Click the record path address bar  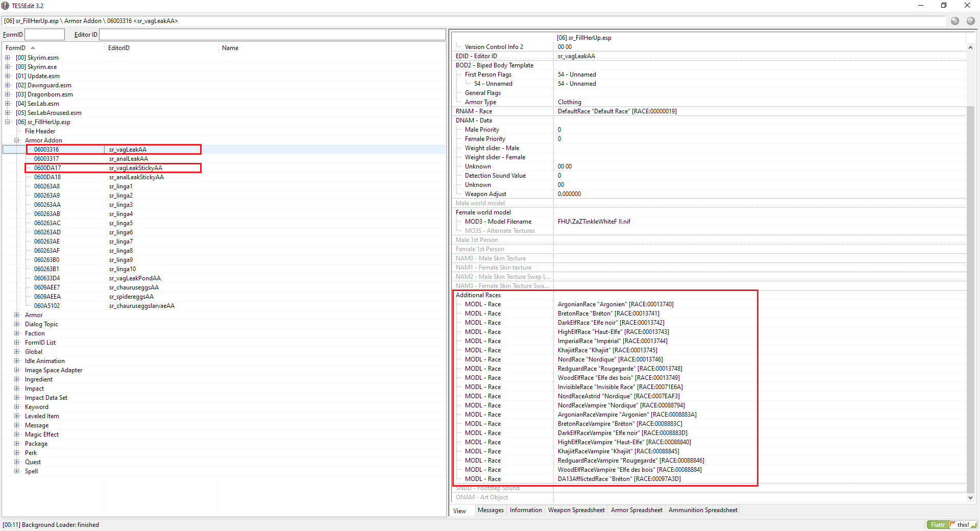point(474,21)
